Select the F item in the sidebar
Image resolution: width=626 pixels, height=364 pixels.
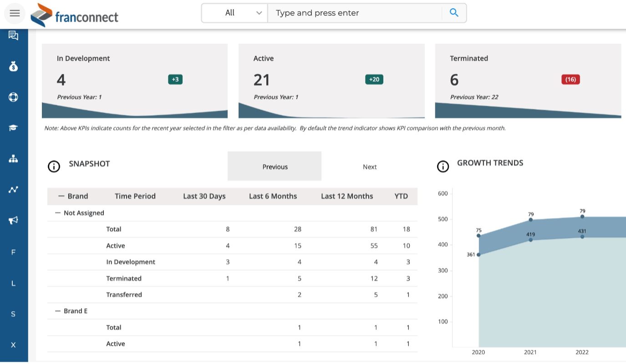pos(13,252)
